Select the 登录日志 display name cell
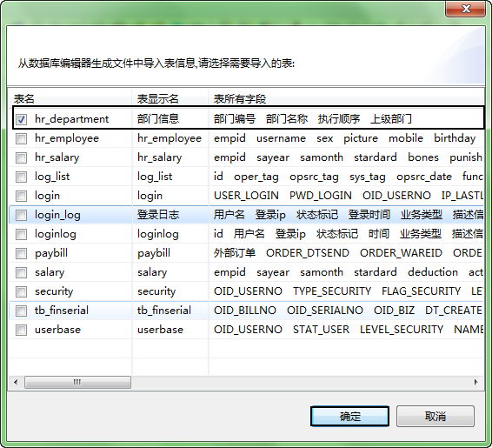492x448 pixels. (x=158, y=215)
